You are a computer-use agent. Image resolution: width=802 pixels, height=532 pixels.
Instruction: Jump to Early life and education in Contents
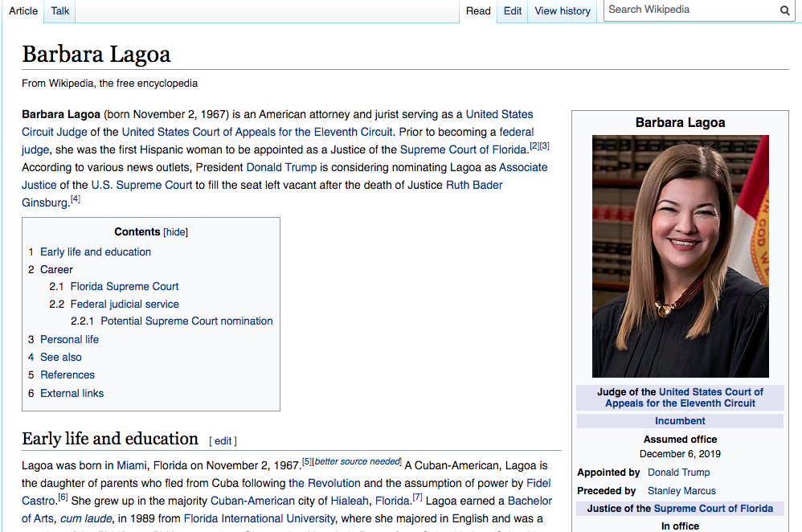(x=96, y=252)
